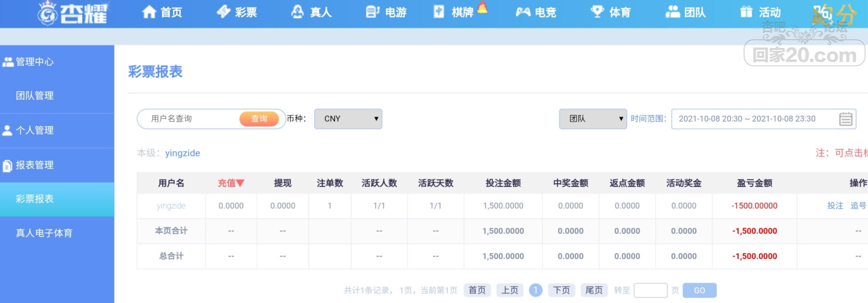Expand 报表管理 in the sidebar
Screen dimensions: 868x303
35,165
